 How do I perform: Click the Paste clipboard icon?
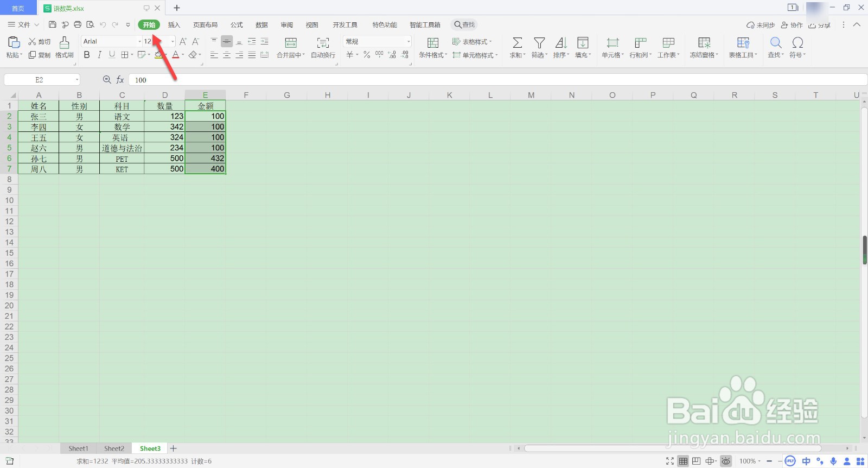point(14,42)
